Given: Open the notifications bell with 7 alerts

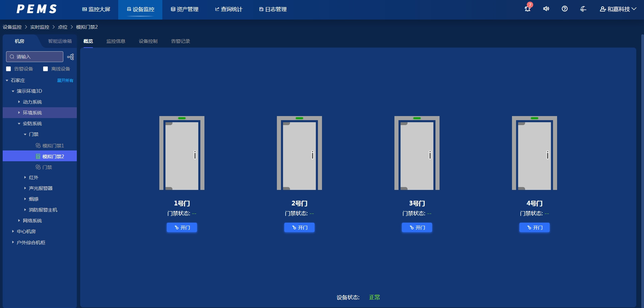Looking at the screenshot, I should pos(527,9).
